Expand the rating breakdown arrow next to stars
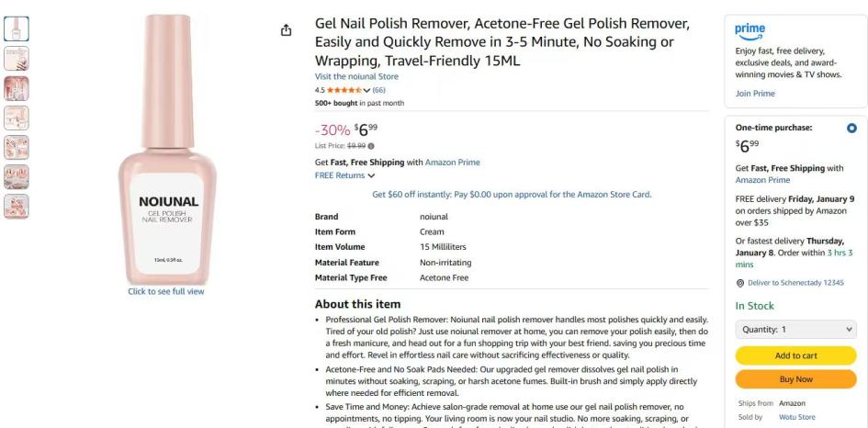The image size is (868, 428). click(x=366, y=90)
